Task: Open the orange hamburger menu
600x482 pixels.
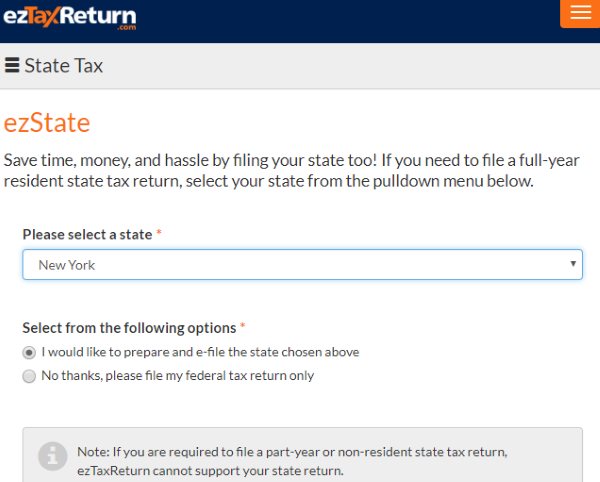Action: point(579,13)
